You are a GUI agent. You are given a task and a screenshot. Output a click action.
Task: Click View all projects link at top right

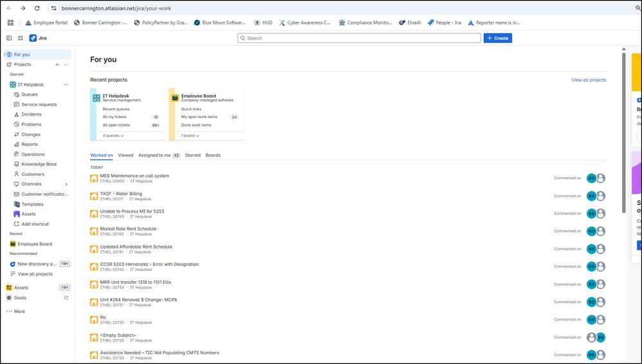click(x=589, y=80)
